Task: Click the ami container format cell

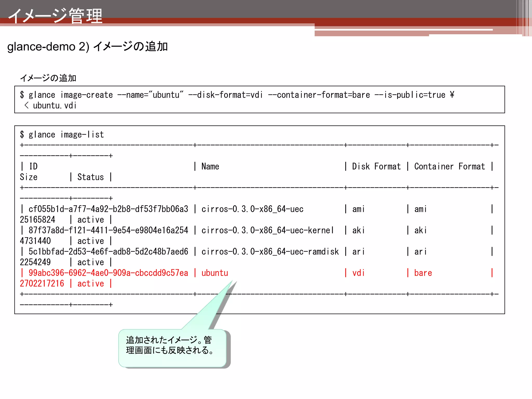Action: click(421, 209)
